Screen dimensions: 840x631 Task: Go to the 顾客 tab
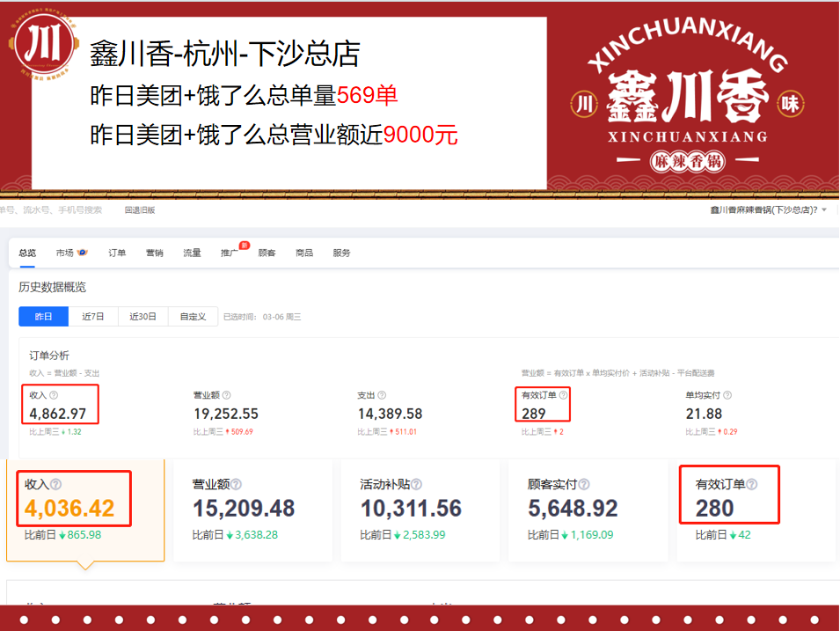[267, 253]
